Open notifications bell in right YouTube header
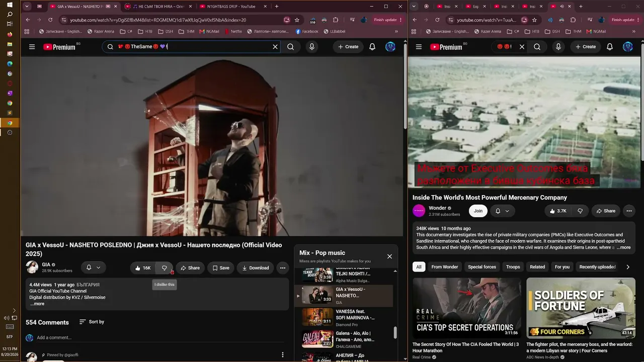This screenshot has height=362, width=644. (610, 47)
